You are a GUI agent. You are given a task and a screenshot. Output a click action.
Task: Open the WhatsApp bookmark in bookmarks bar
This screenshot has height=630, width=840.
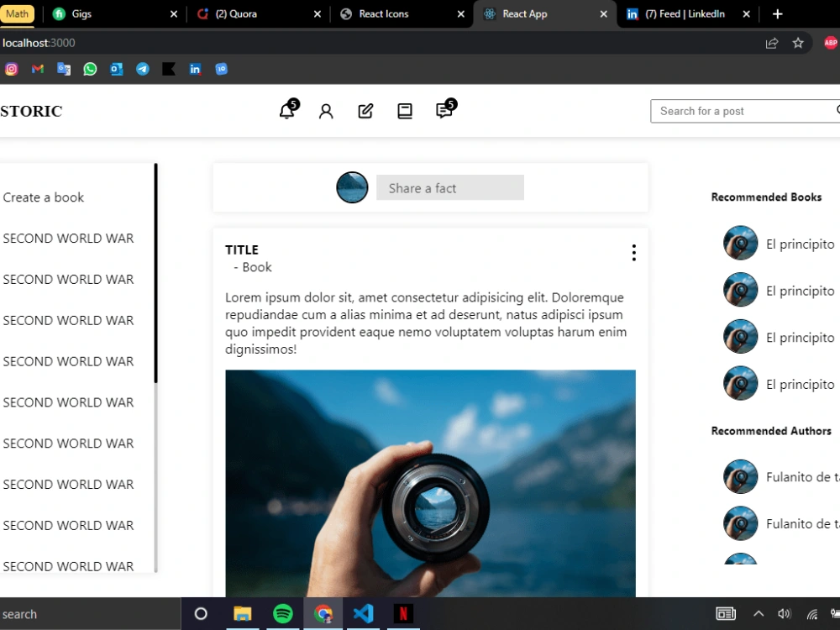click(x=90, y=69)
